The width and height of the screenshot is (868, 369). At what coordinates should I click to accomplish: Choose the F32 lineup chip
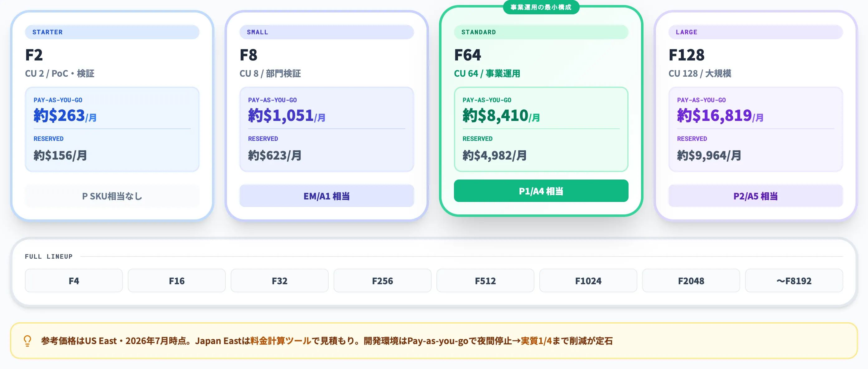click(x=280, y=280)
